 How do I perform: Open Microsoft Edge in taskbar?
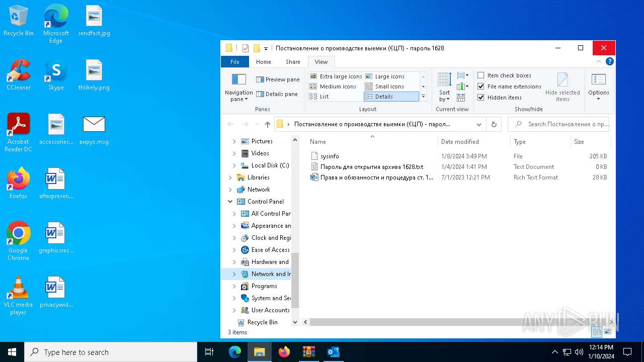(x=235, y=352)
